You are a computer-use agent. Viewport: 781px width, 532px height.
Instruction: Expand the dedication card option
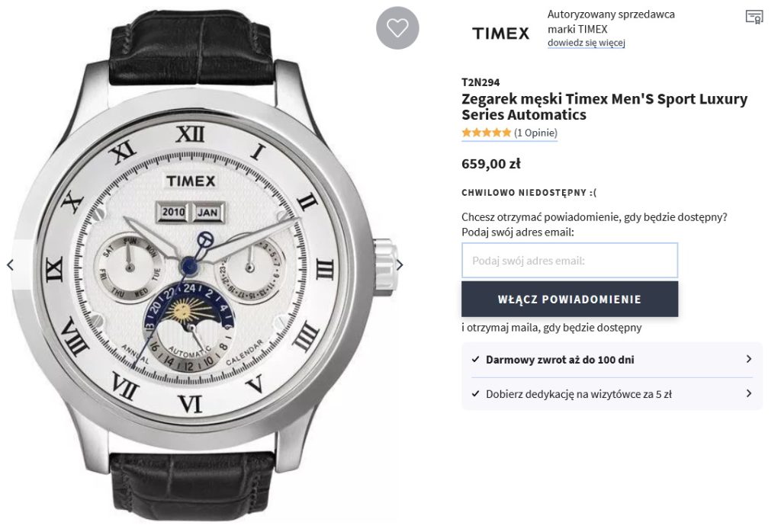pyautogui.click(x=612, y=394)
